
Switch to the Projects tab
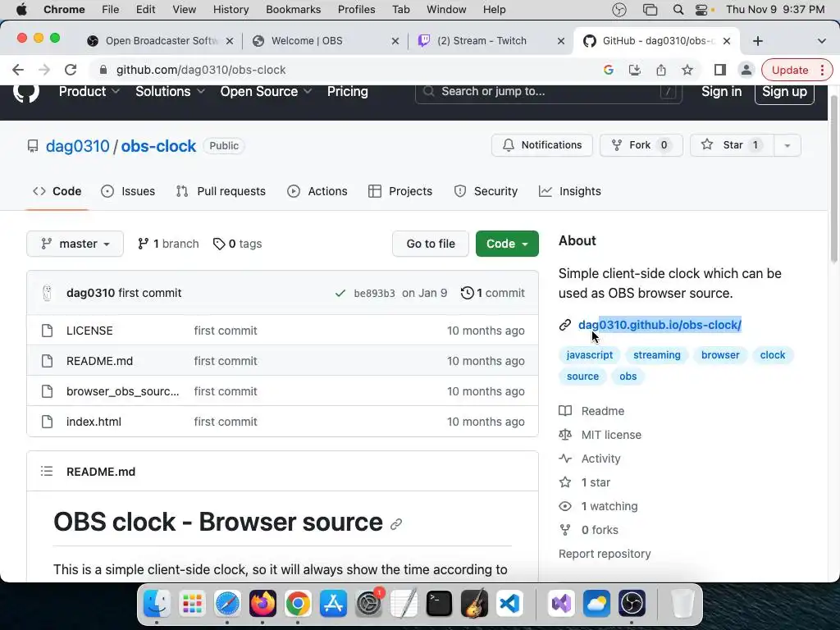tap(400, 191)
